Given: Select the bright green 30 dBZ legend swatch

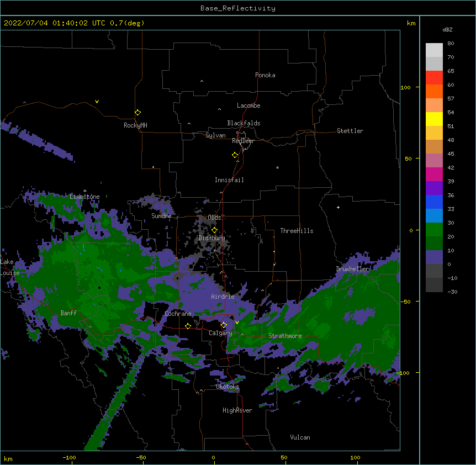Looking at the screenshot, I should [434, 230].
